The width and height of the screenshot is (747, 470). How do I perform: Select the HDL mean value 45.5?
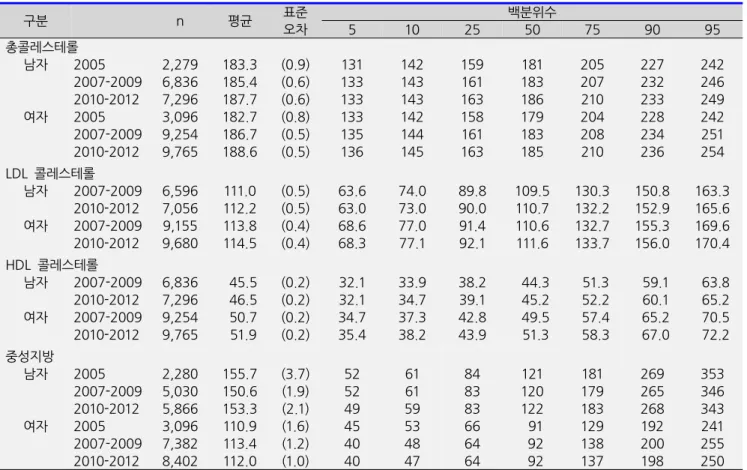tap(243, 283)
